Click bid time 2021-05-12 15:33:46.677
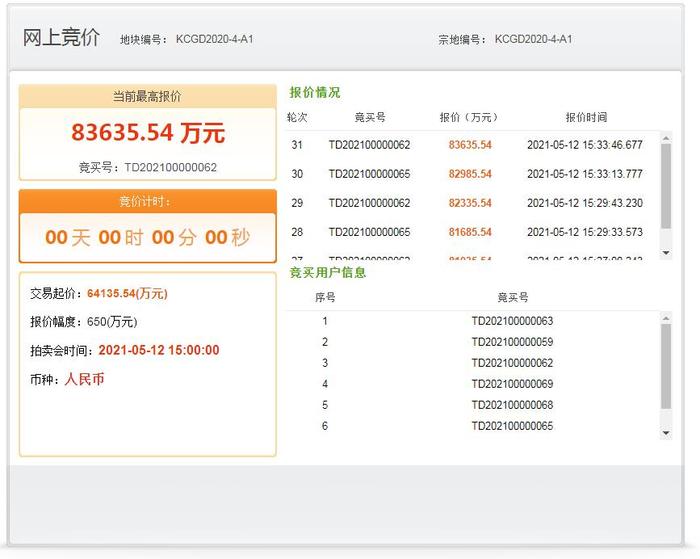Viewport: 700px width, 559px height. coord(585,145)
